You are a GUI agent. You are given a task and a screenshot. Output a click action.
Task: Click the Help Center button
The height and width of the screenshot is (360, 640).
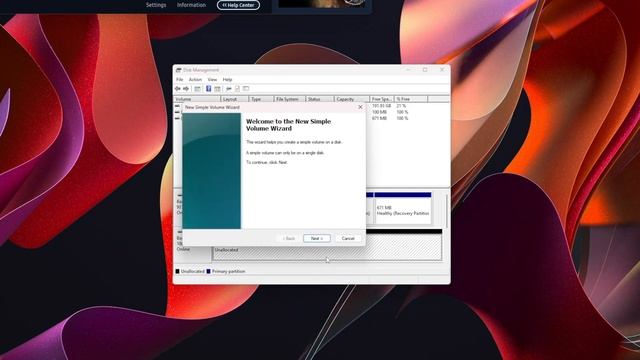pyautogui.click(x=238, y=5)
